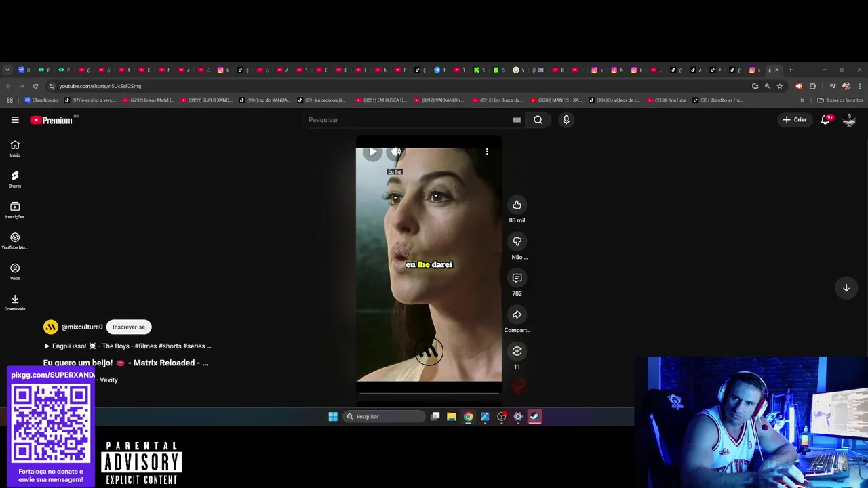
Task: Open Você in the sidebar
Action: 15,272
